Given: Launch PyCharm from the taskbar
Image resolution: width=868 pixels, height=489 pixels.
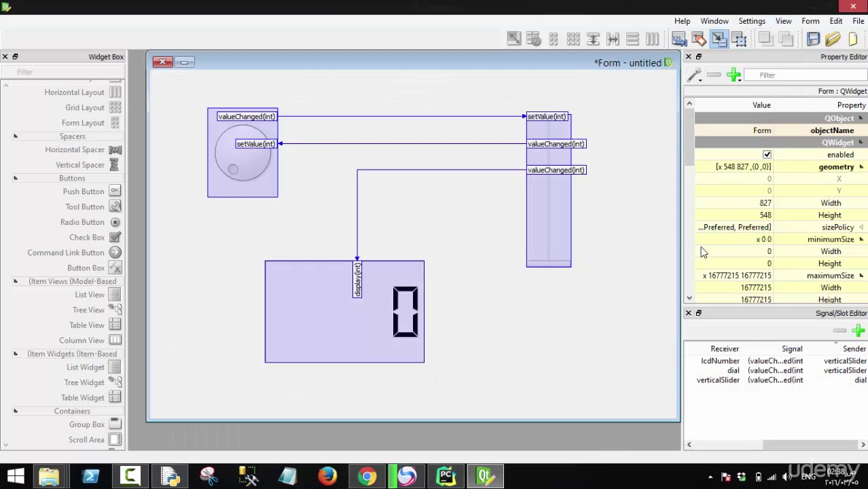Looking at the screenshot, I should 446,475.
